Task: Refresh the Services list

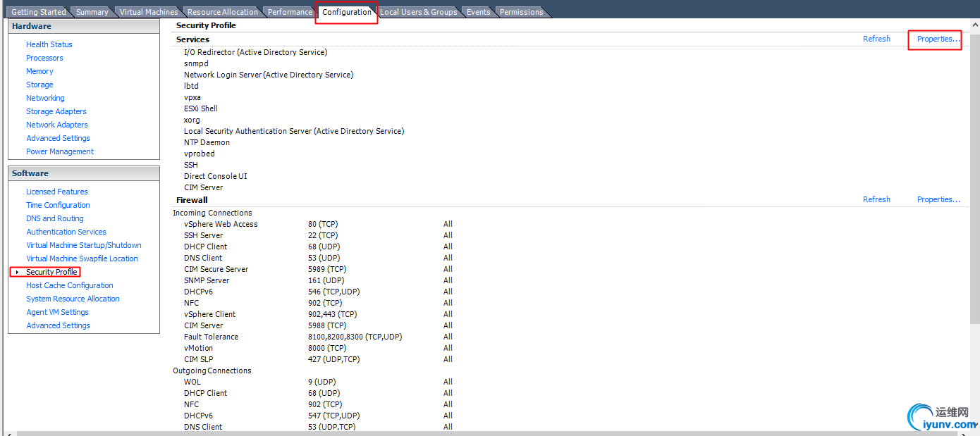Action: coord(876,39)
